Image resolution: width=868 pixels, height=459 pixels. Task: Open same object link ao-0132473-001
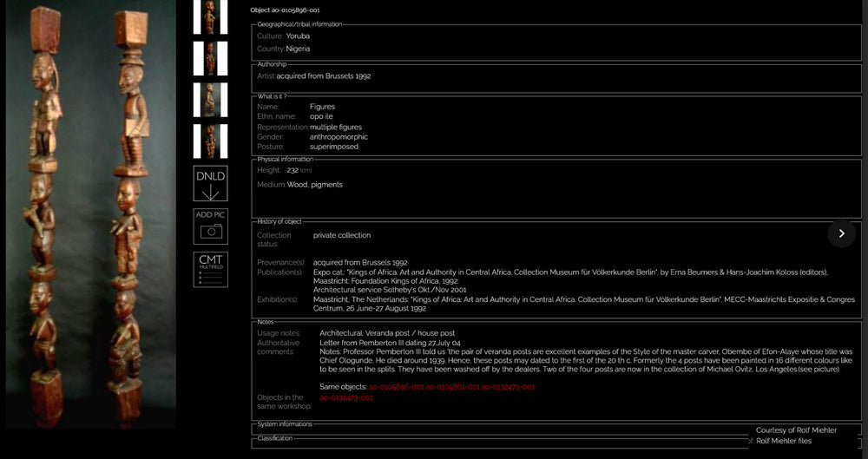tap(508, 386)
